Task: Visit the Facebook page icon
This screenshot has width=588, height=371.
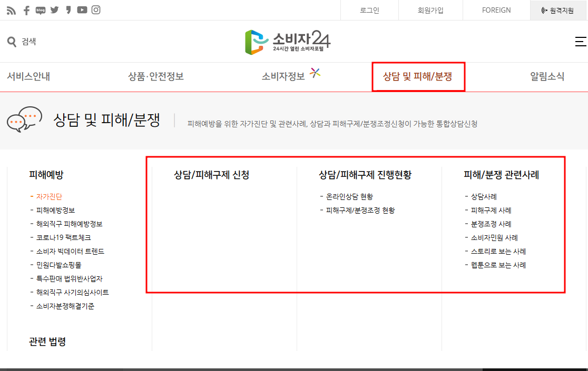Action: [x=26, y=9]
